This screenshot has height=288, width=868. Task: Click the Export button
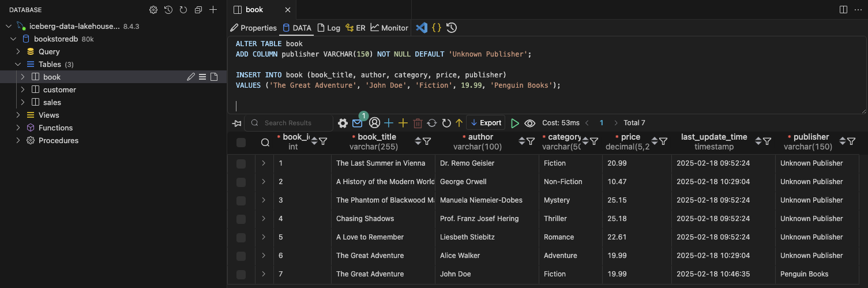coord(486,123)
